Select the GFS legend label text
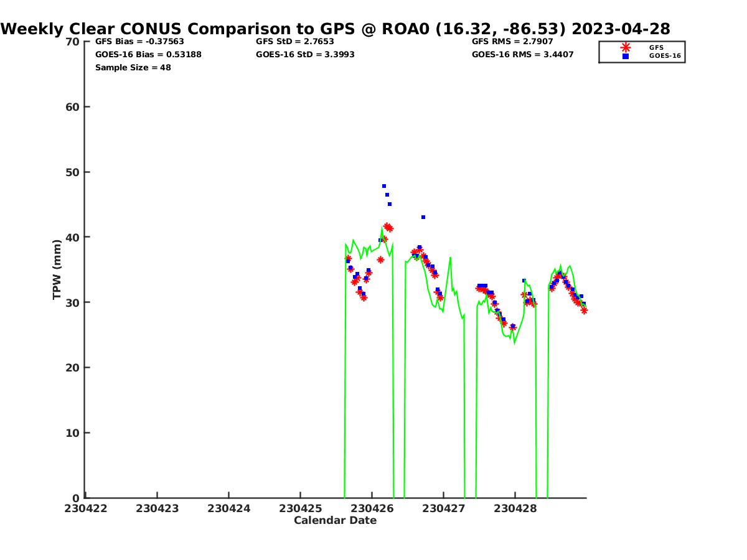 656,47
